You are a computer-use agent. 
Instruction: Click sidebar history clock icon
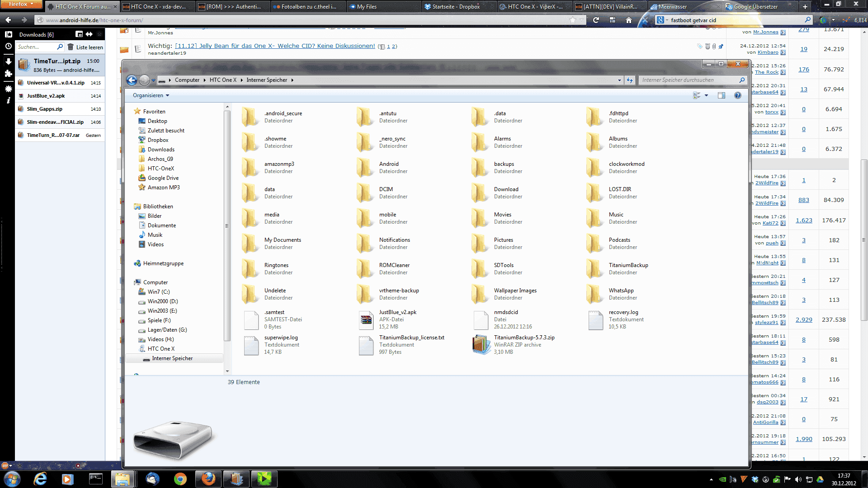(8, 46)
